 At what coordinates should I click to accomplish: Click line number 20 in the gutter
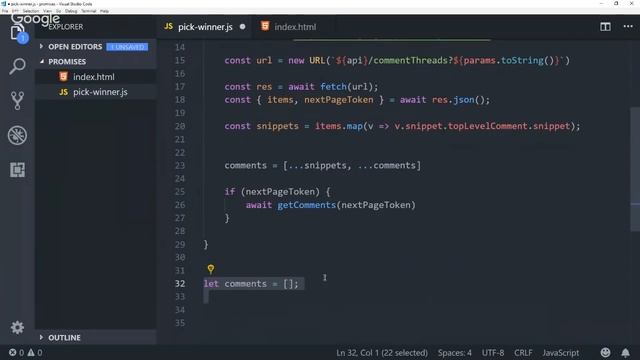pyautogui.click(x=180, y=126)
